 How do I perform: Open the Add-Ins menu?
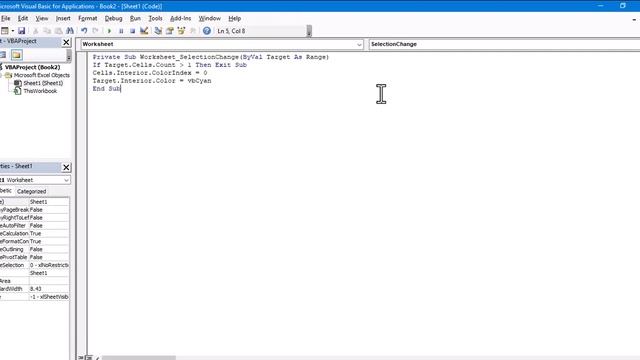(x=180, y=18)
